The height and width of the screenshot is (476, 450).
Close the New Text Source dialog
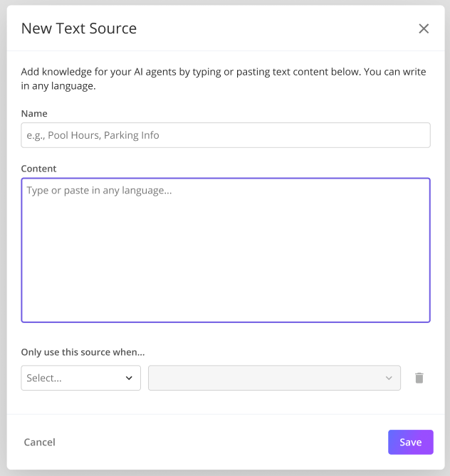(x=424, y=28)
